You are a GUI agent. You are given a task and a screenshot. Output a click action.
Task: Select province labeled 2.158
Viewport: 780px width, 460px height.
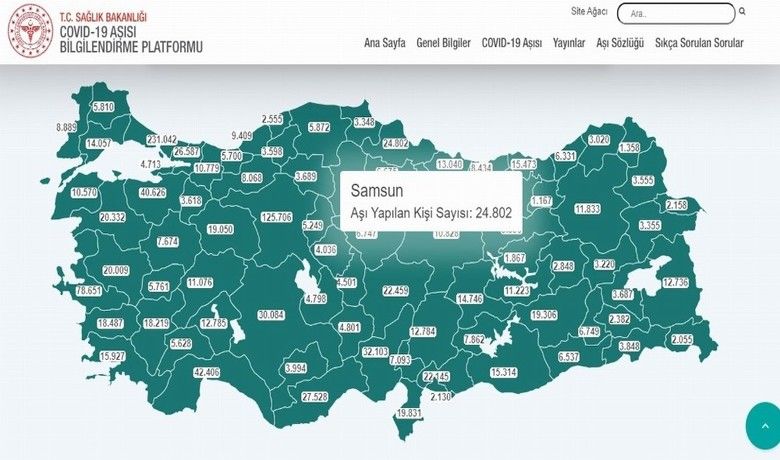pos(677,205)
